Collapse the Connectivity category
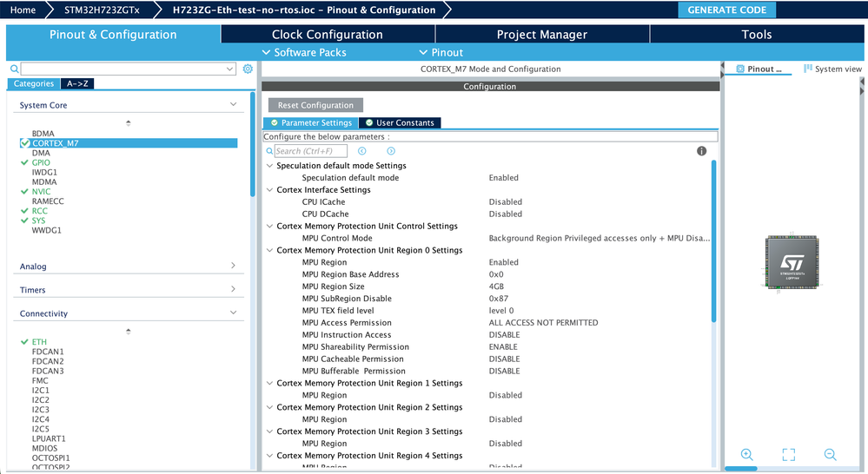Viewport: 868px width, 474px height. tap(233, 313)
